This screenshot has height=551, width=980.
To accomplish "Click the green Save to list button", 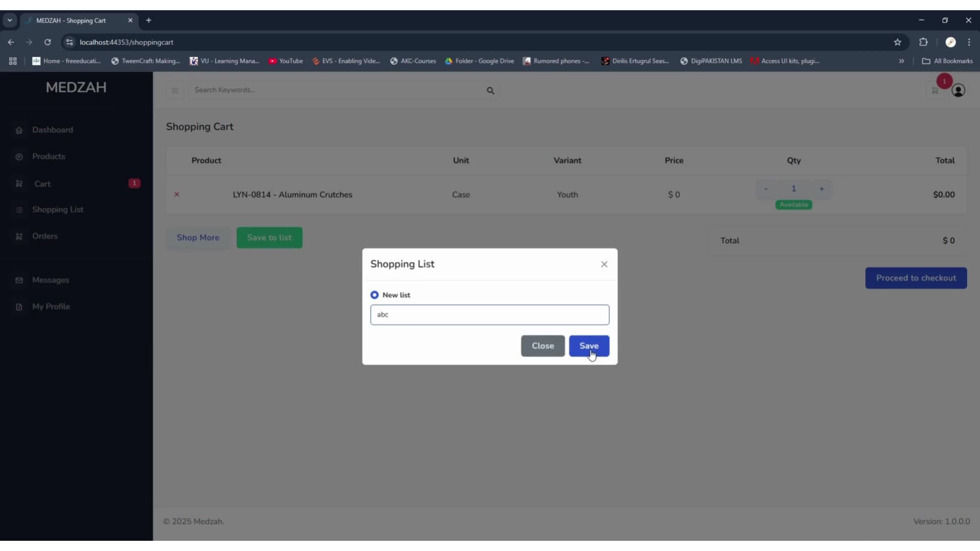I will pos(269,238).
